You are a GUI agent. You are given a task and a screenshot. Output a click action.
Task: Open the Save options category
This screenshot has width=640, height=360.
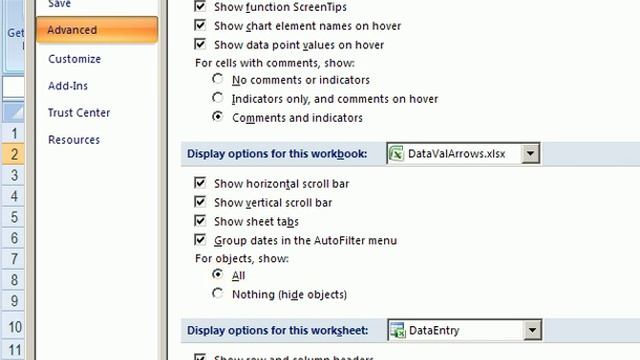click(59, 4)
